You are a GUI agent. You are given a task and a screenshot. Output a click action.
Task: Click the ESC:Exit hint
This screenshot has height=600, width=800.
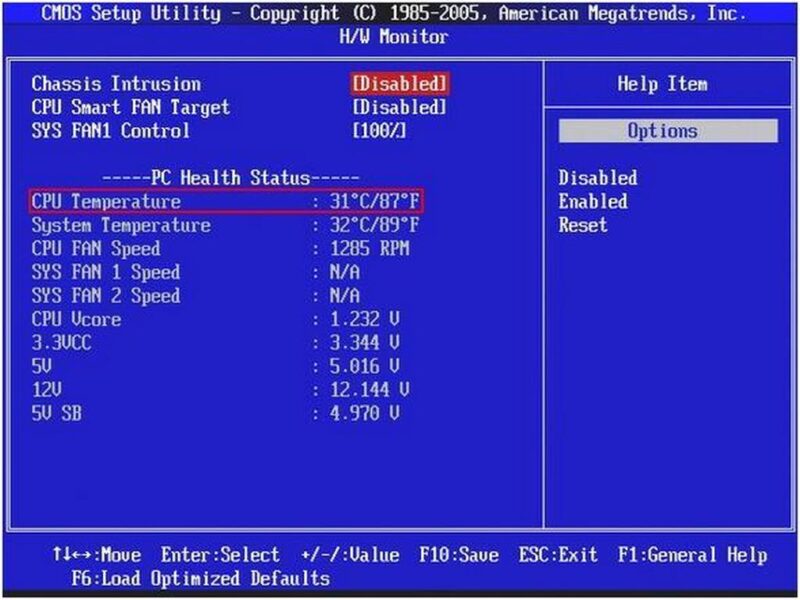pos(558,555)
